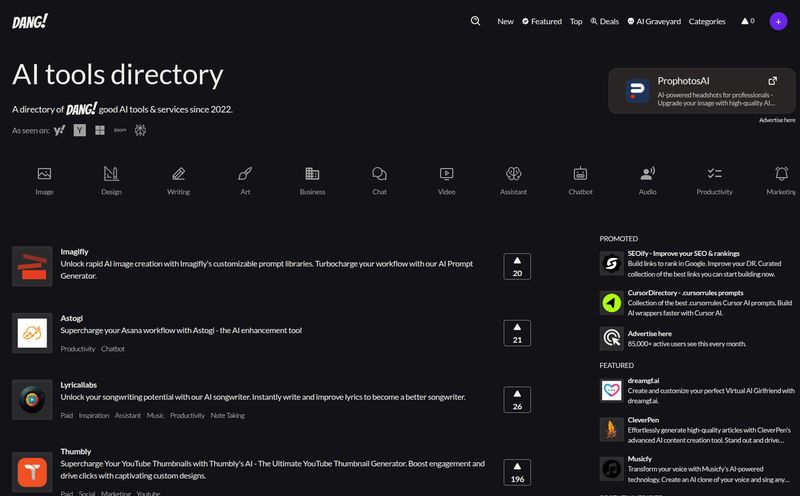The image size is (800, 496).
Task: Select Lyricallabs' Assistant tag
Action: tap(128, 415)
